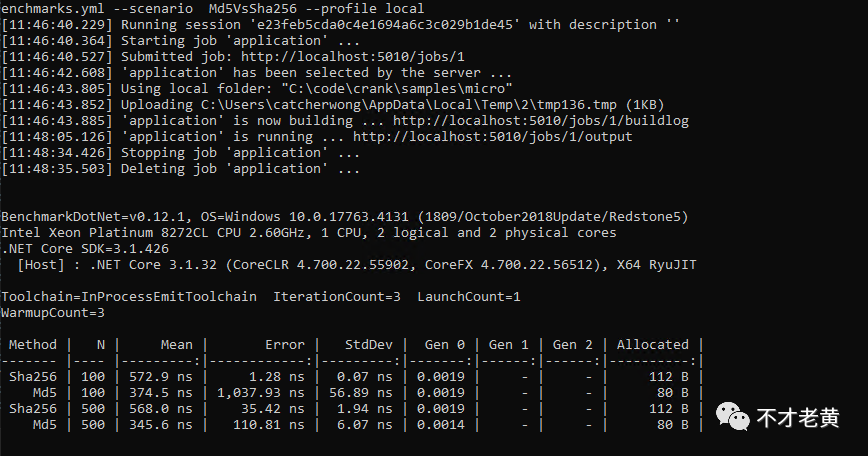
Task: Open the jobs/1/buildlog URL
Action: (541, 121)
